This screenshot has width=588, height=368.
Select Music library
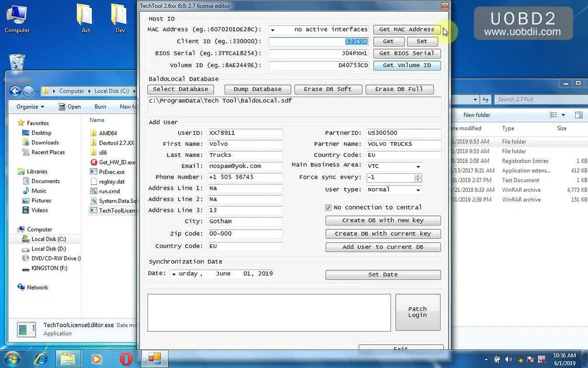coord(35,191)
